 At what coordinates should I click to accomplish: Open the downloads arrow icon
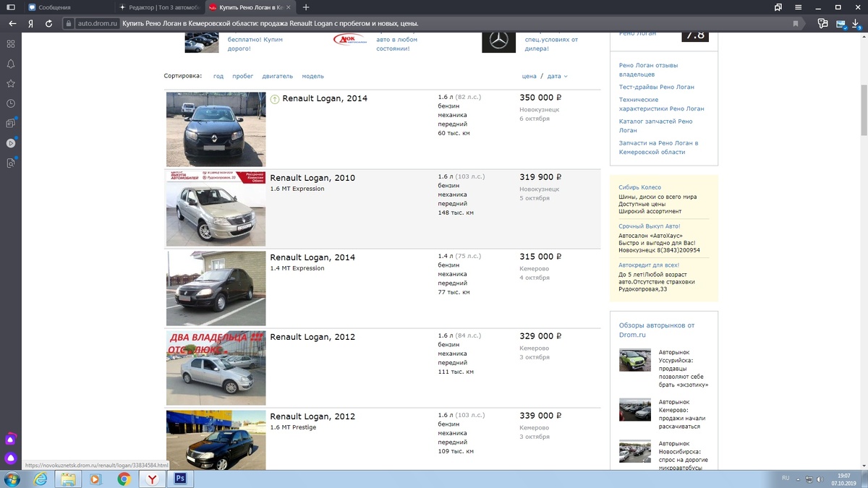coord(856,23)
